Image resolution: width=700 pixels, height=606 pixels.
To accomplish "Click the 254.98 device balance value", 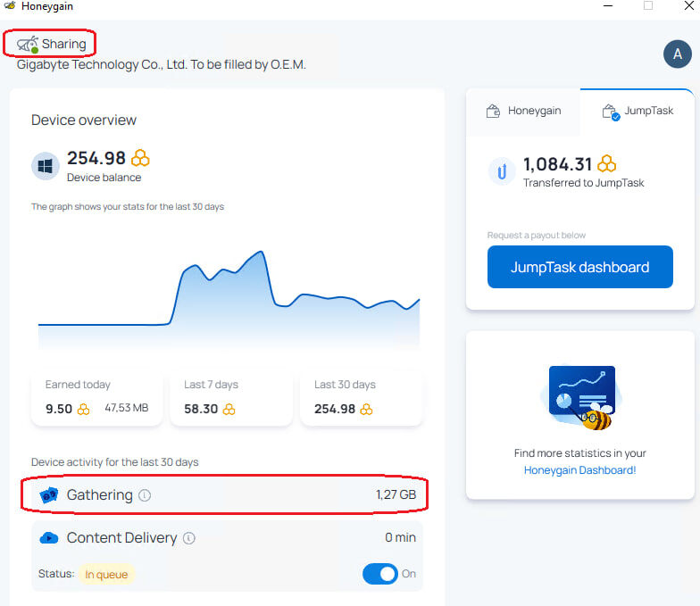I will click(x=96, y=158).
